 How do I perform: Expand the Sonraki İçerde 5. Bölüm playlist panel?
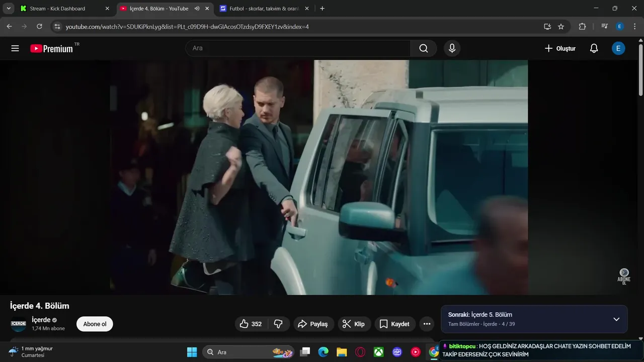click(616, 319)
